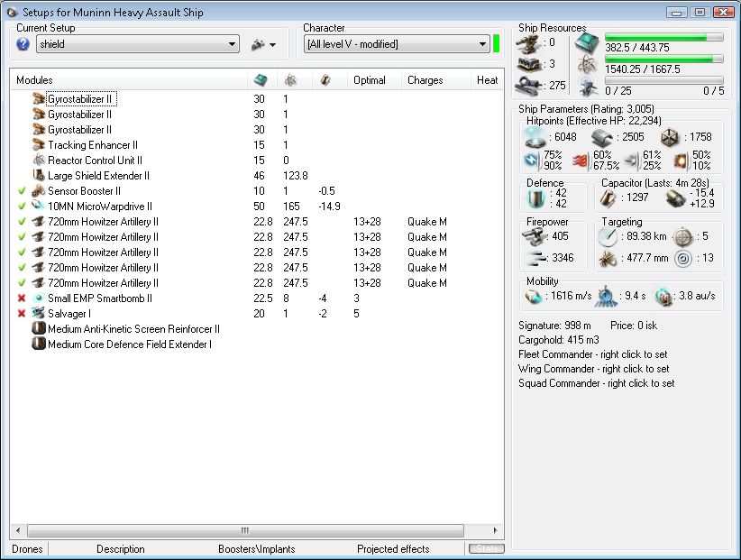741x560 pixels.
Task: Click the 10MN MicroWarpdrive II module icon
Action: click(39, 206)
